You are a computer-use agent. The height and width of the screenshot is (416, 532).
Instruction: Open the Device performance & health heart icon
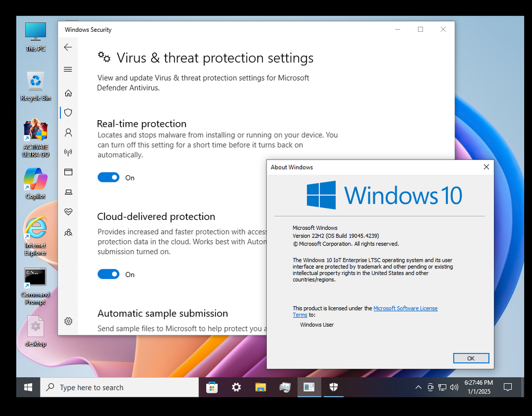point(68,212)
